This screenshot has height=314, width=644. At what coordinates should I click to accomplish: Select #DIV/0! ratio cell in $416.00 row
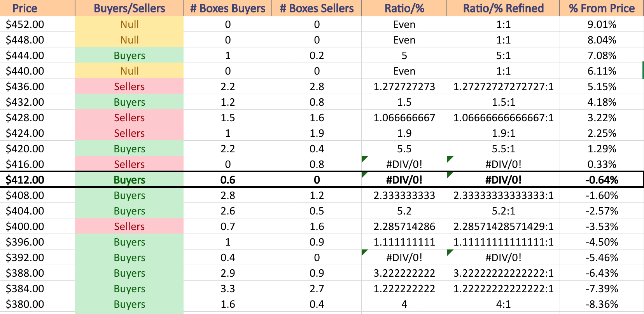[x=404, y=164]
